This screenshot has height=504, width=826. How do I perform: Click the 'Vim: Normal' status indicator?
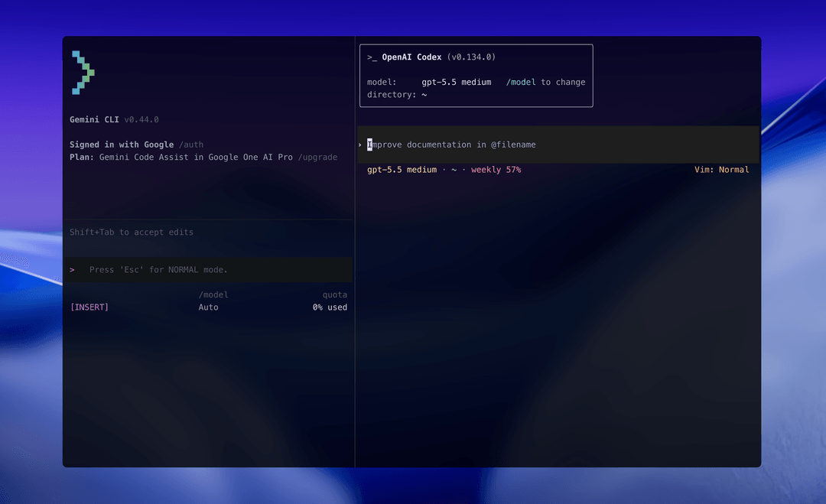pos(722,170)
